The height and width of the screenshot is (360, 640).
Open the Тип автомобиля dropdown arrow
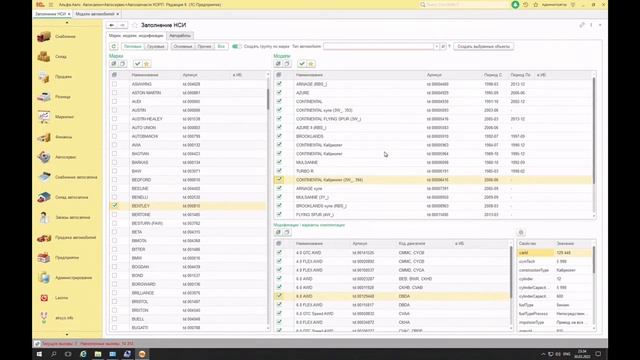tap(437, 47)
